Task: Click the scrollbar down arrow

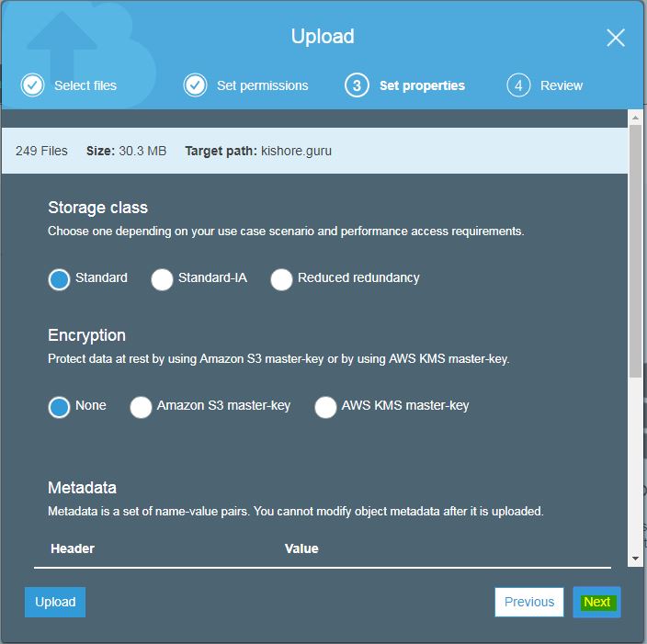Action: [635, 559]
